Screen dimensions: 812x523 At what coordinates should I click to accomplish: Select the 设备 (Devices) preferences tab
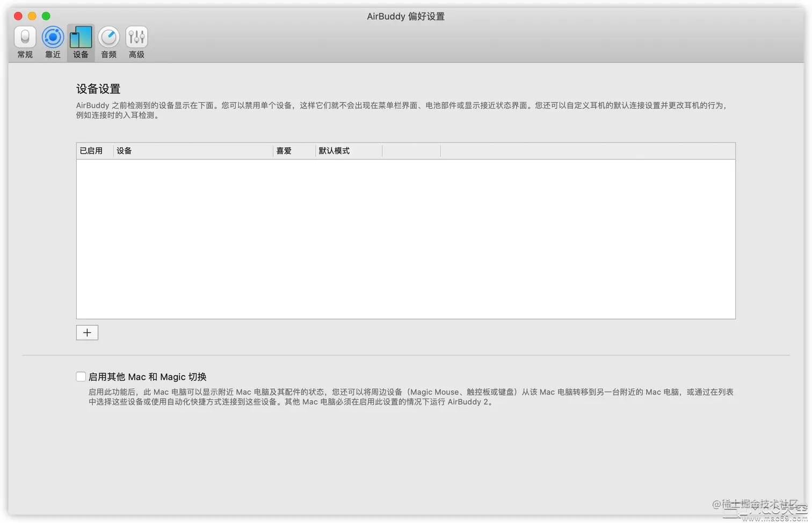pyautogui.click(x=81, y=42)
